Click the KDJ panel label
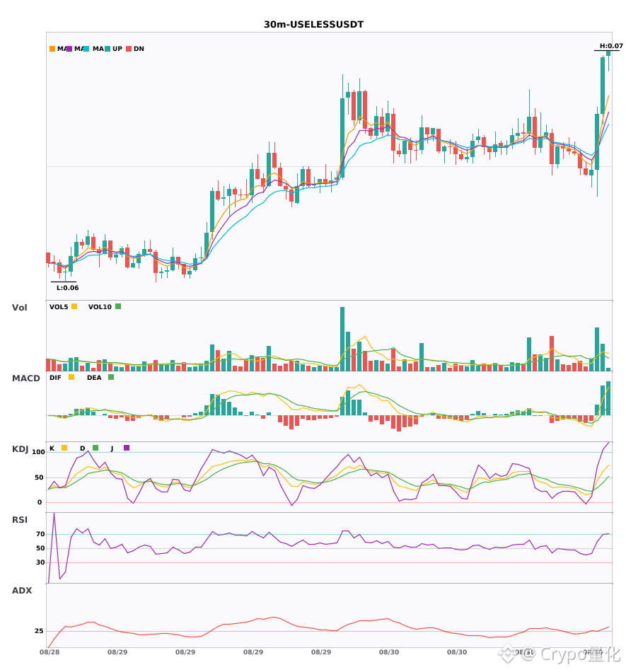Image resolution: width=626 pixels, height=672 pixels. (20, 449)
